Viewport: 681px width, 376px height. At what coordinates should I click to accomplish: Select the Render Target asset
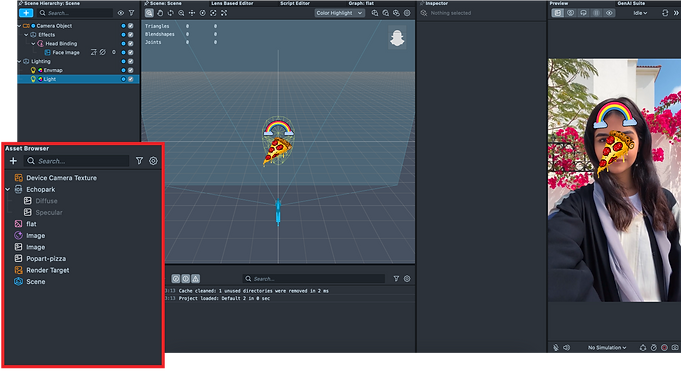[x=48, y=270]
